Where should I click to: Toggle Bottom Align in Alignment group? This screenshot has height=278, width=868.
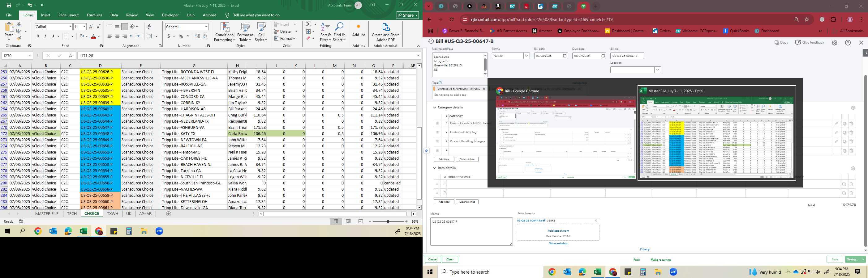click(125, 27)
